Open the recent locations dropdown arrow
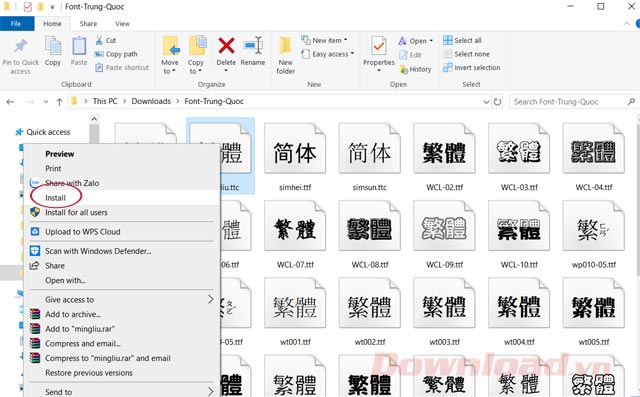The width and height of the screenshot is (640, 397). tap(46, 102)
